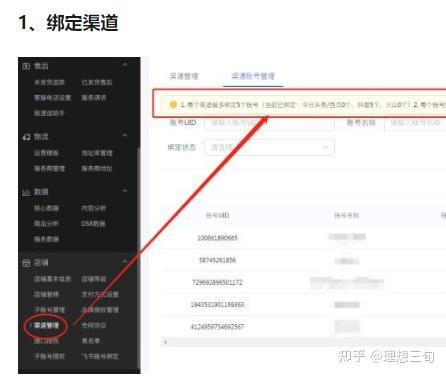The height and width of the screenshot is (376, 446).
Task: Open 子账号授权 under 店铺
Action: [49, 356]
